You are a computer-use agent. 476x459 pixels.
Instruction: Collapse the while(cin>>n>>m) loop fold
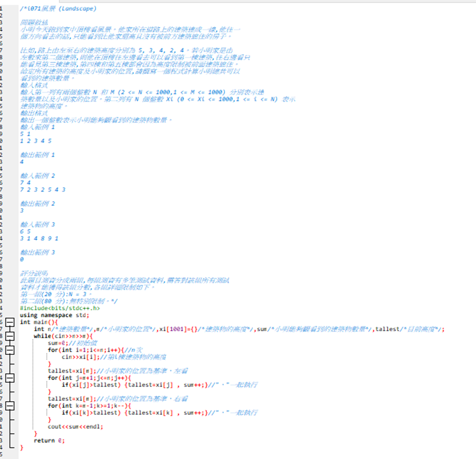9,336
